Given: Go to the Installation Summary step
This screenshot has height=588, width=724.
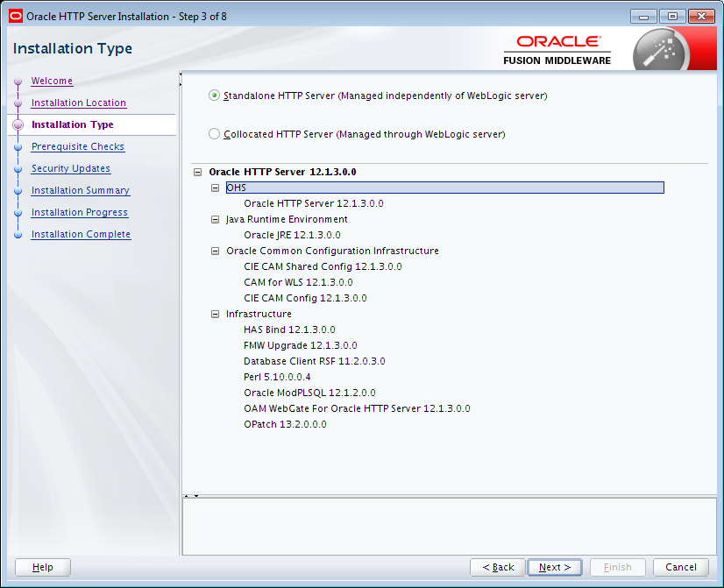Looking at the screenshot, I should 79,190.
